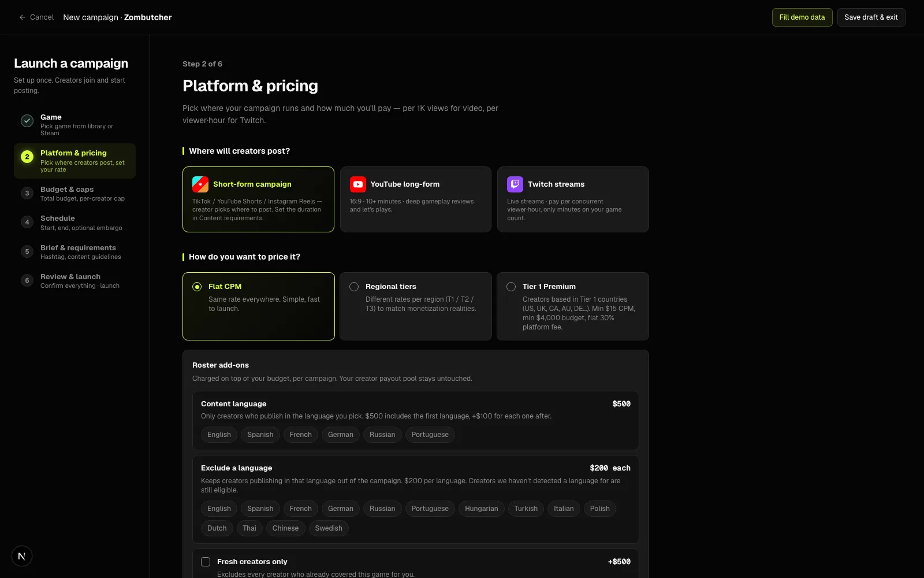
Task: Click the $500 Content language price
Action: pos(621,404)
